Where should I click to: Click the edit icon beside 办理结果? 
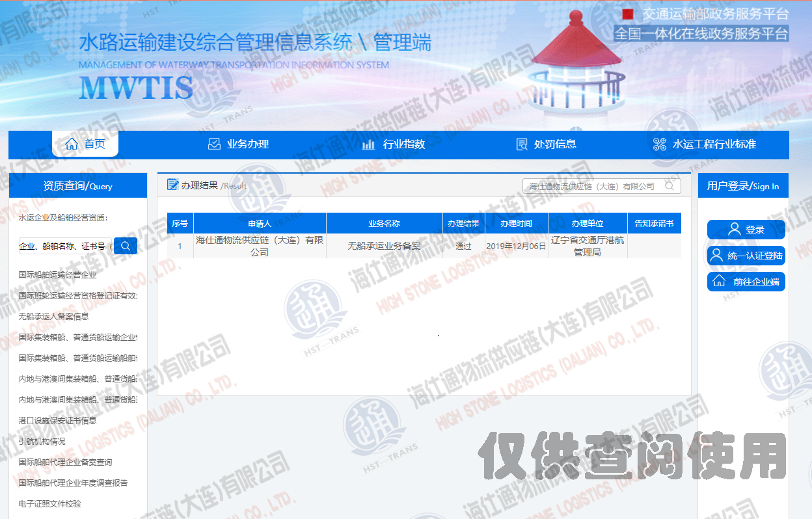pyautogui.click(x=172, y=185)
